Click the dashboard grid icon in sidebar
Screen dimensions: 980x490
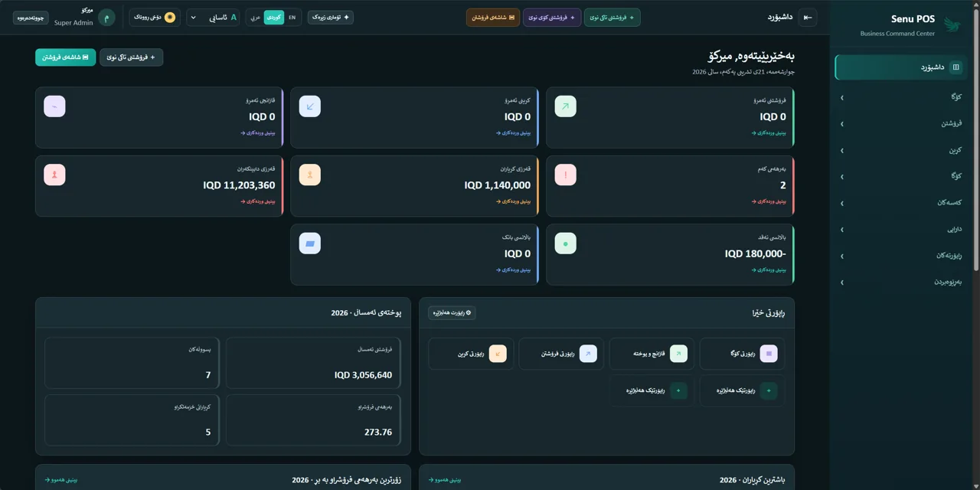[x=955, y=67]
